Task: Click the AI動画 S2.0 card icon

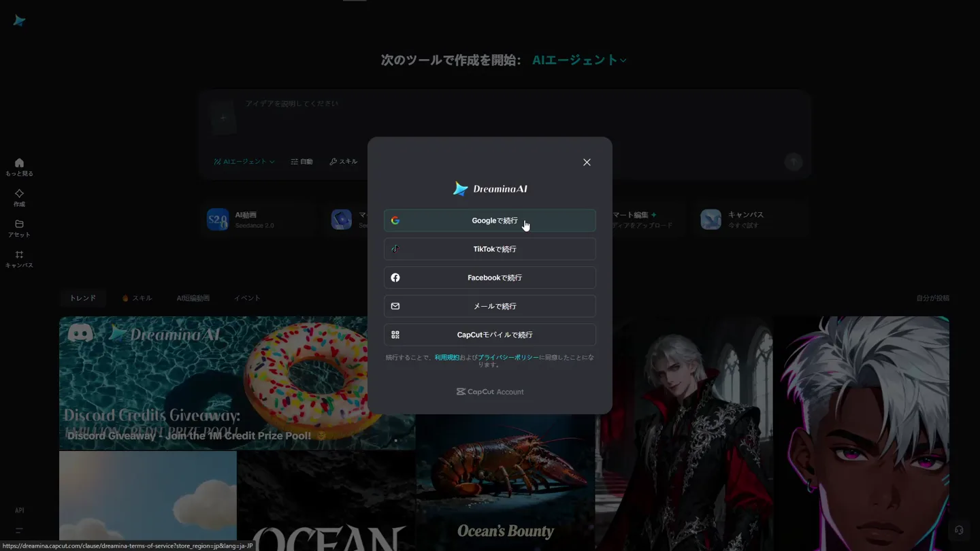Action: (218, 220)
